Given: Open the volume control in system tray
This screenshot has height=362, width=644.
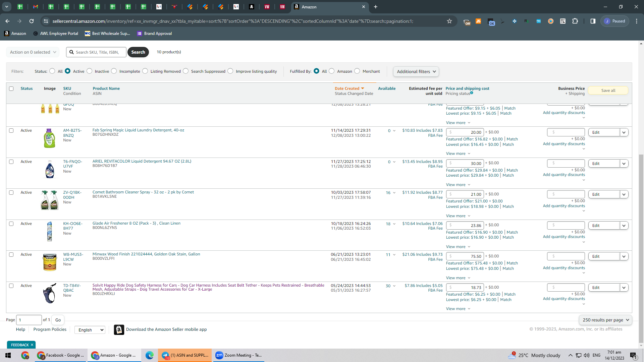Looking at the screenshot, I should (x=587, y=355).
